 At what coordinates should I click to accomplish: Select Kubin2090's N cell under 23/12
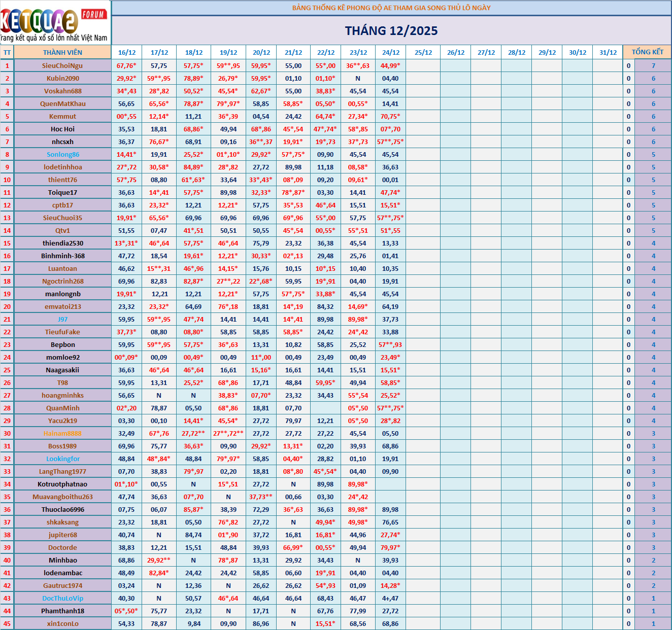358,78
